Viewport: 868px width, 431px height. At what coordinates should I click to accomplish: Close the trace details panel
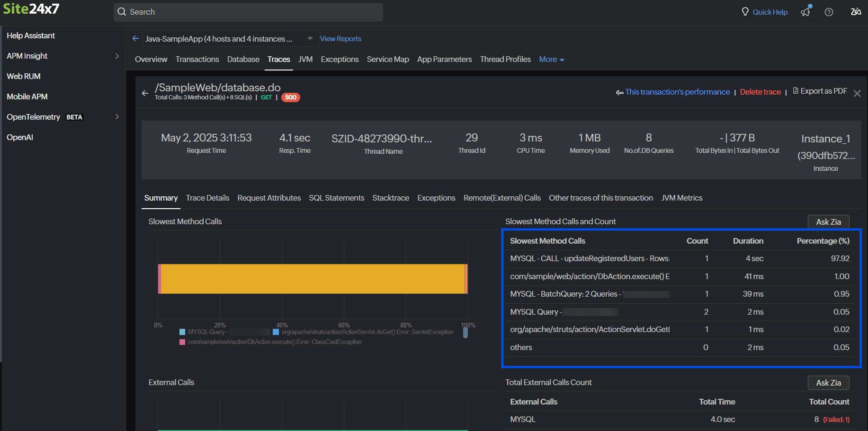point(857,94)
